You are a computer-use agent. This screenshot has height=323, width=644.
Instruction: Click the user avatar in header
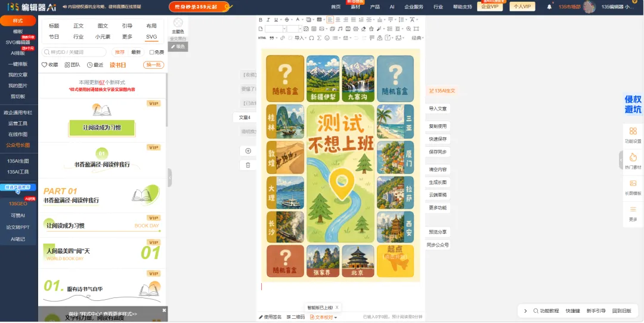click(589, 7)
